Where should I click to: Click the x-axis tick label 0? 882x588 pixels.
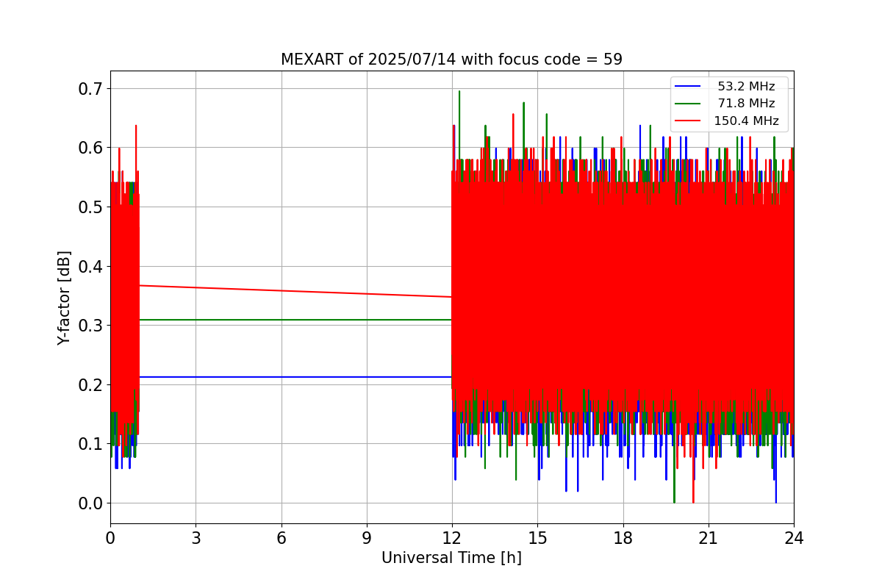pyautogui.click(x=110, y=538)
